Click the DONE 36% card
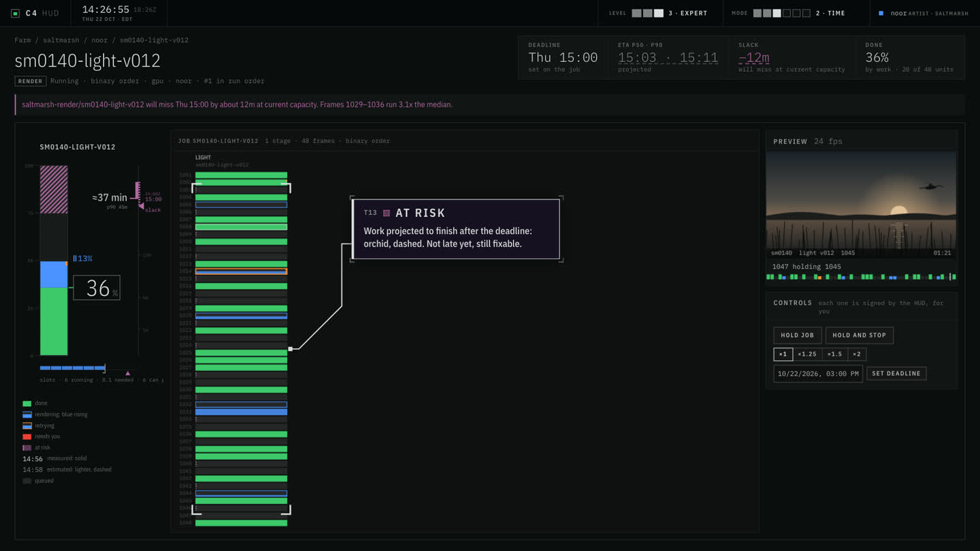Viewport: 980px width, 551px height. click(909, 58)
